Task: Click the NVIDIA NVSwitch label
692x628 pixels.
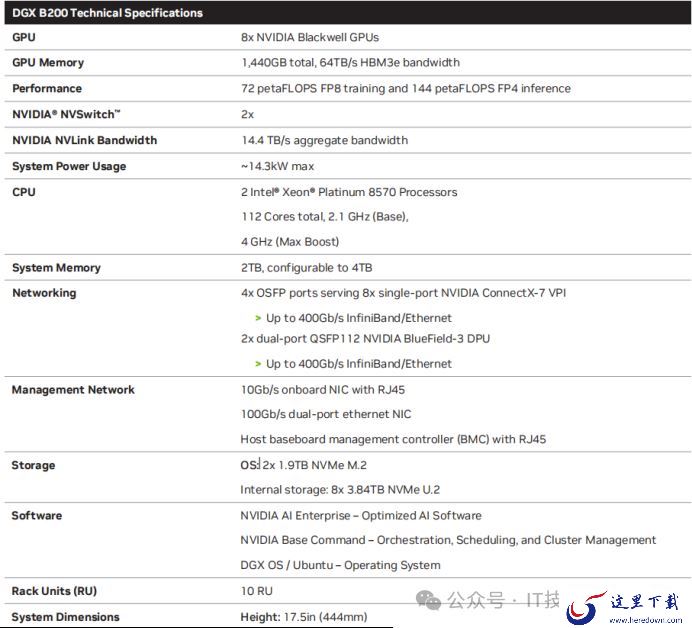Action: [66, 114]
